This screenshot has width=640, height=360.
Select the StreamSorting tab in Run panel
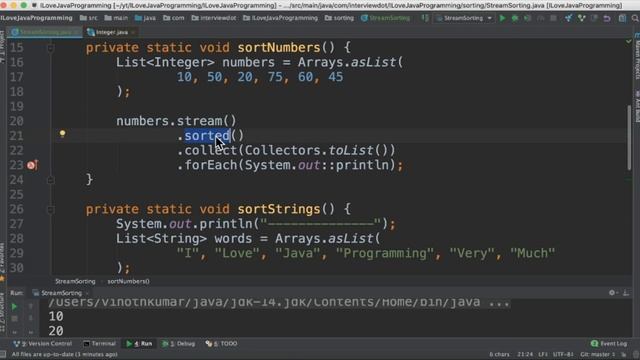[60, 293]
